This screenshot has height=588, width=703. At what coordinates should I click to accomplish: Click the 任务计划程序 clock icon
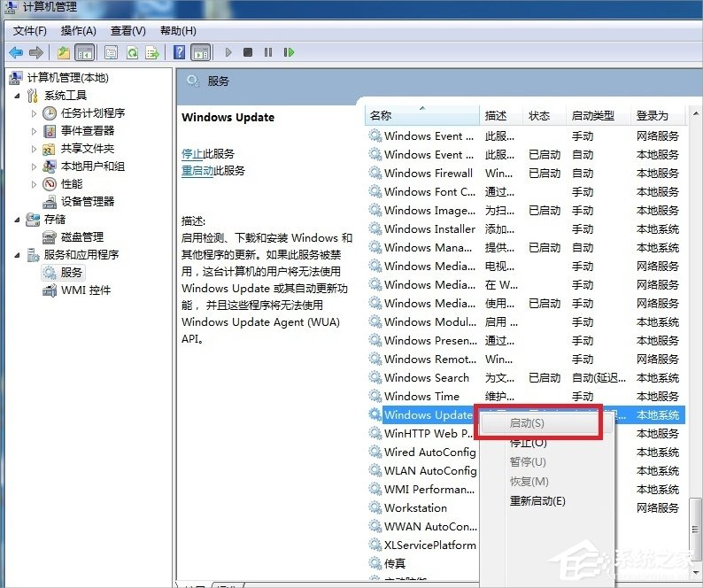click(50, 113)
